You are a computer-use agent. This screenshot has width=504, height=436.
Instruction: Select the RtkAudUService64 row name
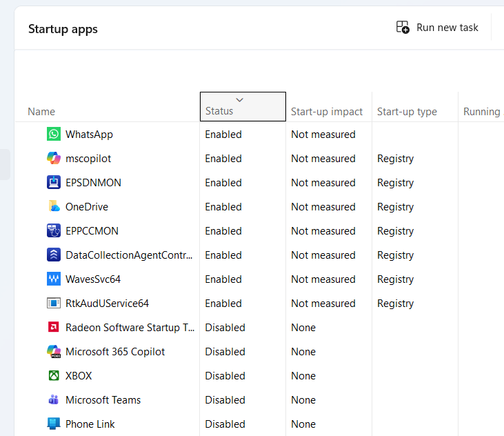click(107, 304)
